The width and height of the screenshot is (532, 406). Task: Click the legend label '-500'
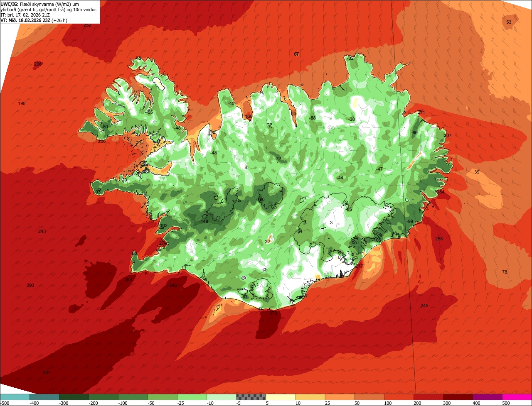[x=4, y=403]
